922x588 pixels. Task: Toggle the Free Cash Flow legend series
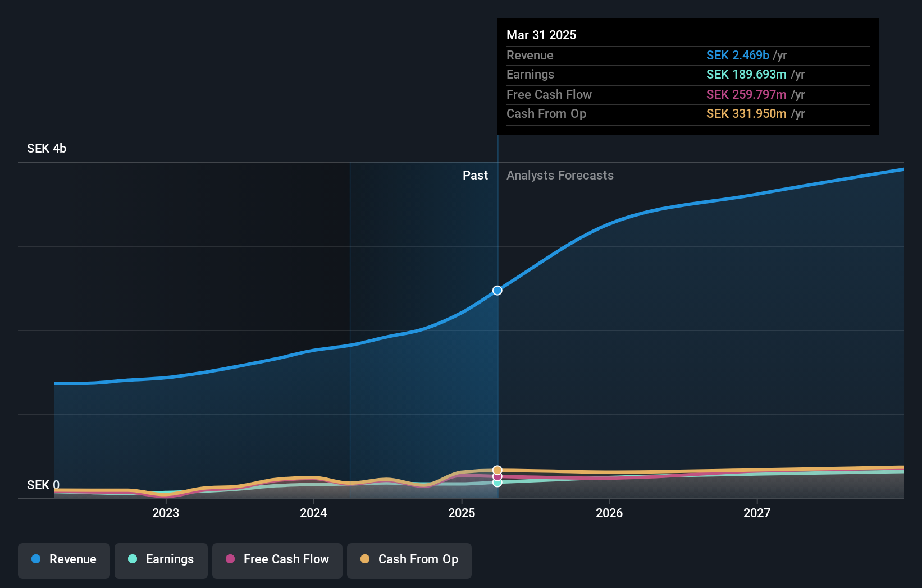[x=277, y=561]
